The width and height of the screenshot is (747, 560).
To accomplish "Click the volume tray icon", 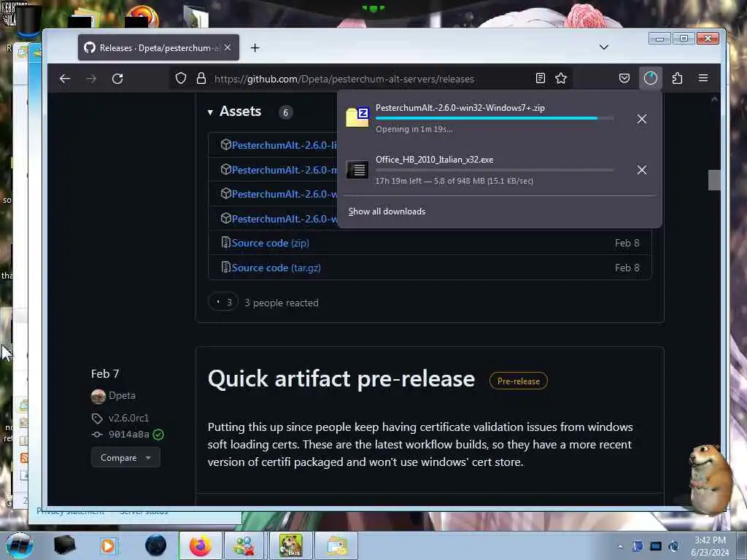I will (673, 546).
